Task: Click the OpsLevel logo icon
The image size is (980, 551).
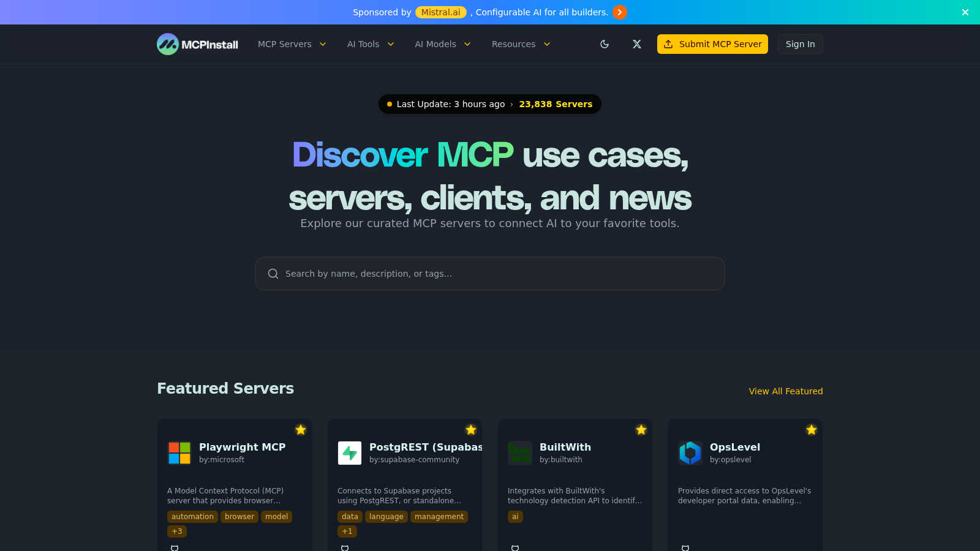Action: coord(690,453)
